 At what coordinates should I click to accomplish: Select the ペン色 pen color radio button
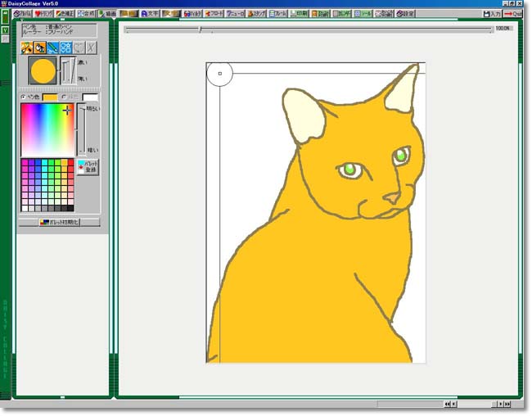click(x=24, y=97)
